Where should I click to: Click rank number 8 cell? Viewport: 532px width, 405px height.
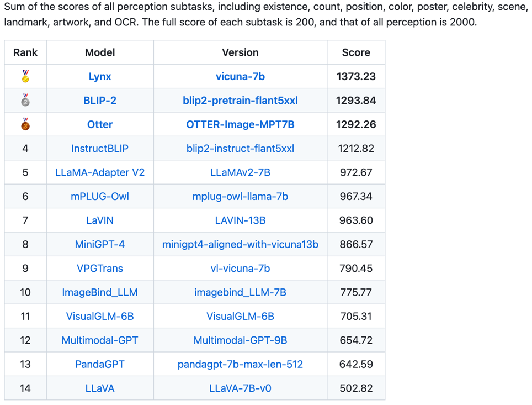tap(25, 244)
